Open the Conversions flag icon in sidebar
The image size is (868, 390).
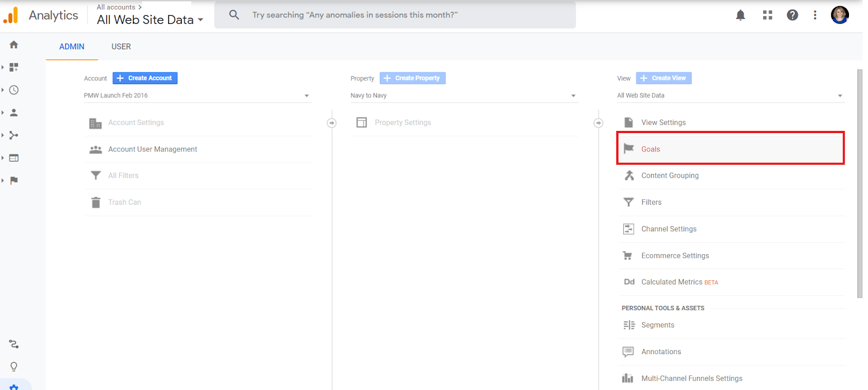click(x=14, y=180)
